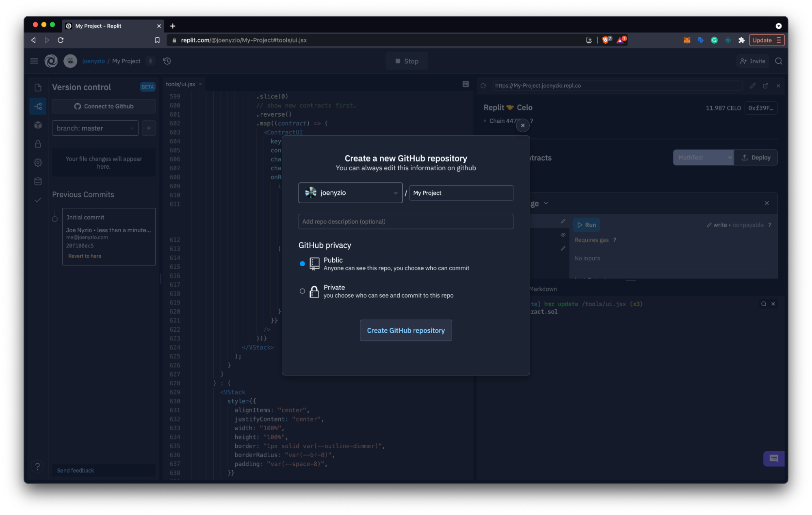This screenshot has width=812, height=515.
Task: Expand the joenyzio account selector in the modal
Action: coord(394,193)
